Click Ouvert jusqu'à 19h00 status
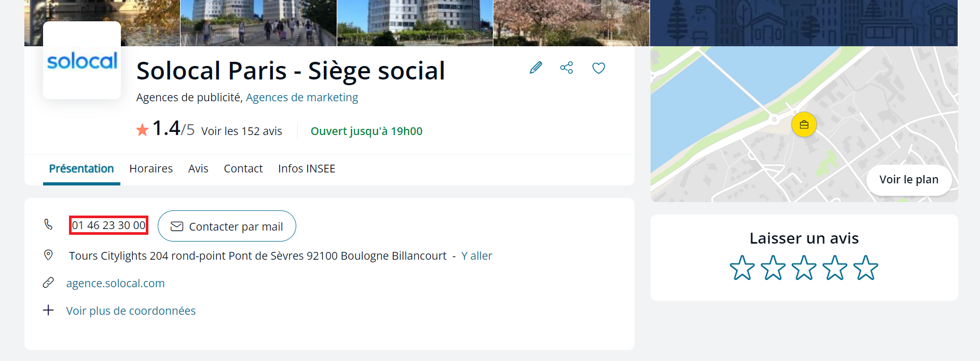 tap(366, 131)
